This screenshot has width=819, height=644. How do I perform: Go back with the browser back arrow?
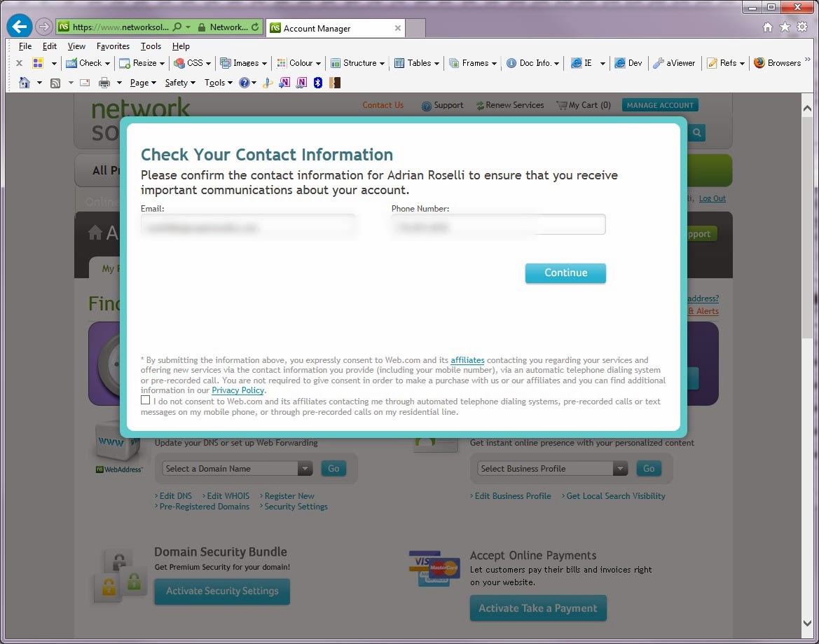20,27
